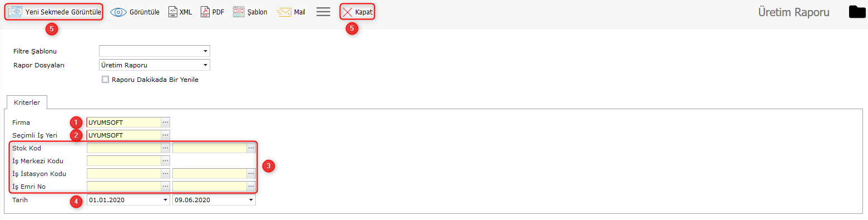Open Firma lookup ellipsis button
Image resolution: width=868 pixels, height=220 pixels.
coord(165,122)
